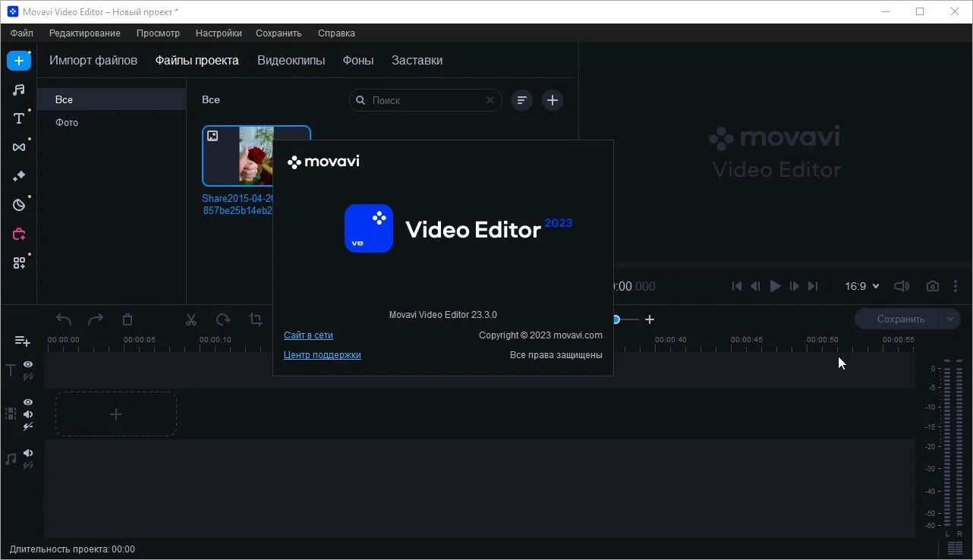Screen dimensions: 973x560
Task: Click the add track icon
Action: point(23,341)
